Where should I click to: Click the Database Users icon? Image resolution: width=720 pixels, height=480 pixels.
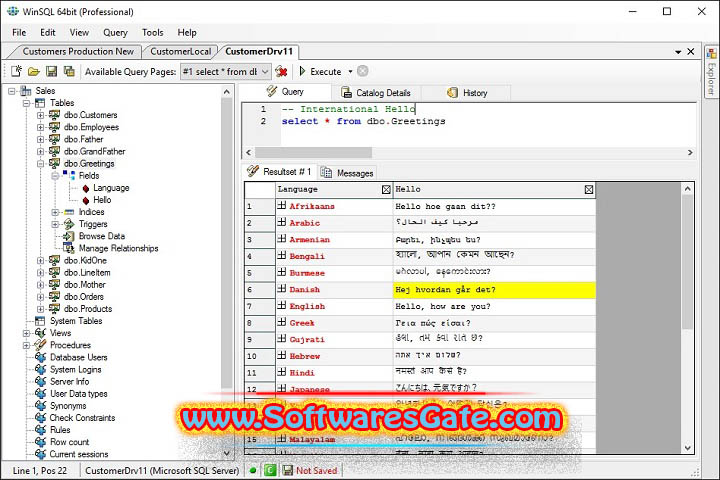pyautogui.click(x=40, y=357)
